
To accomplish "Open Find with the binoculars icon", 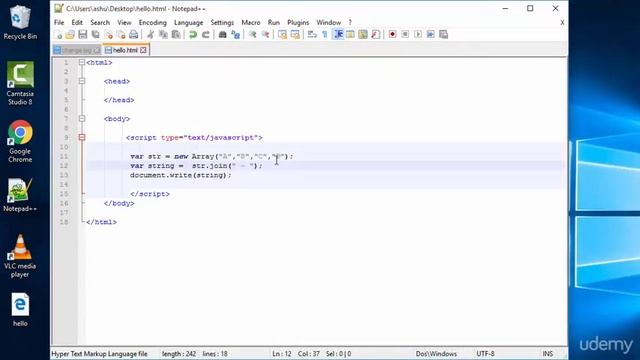I will [222, 35].
